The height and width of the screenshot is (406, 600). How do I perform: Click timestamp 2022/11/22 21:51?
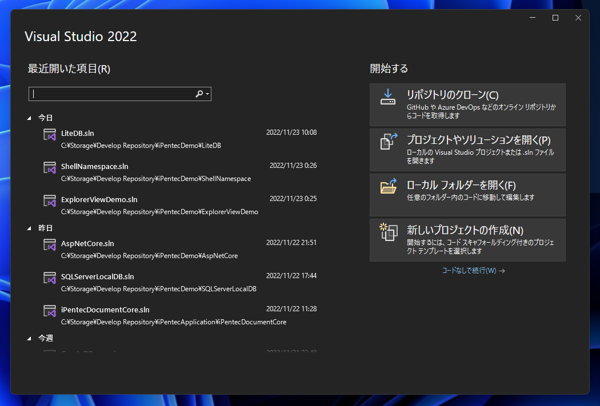292,243
